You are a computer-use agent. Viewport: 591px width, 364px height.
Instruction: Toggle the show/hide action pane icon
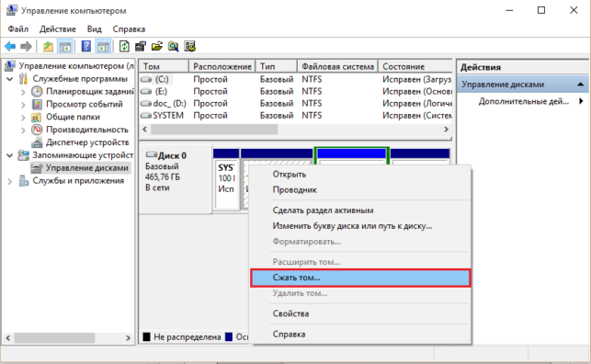click(103, 47)
